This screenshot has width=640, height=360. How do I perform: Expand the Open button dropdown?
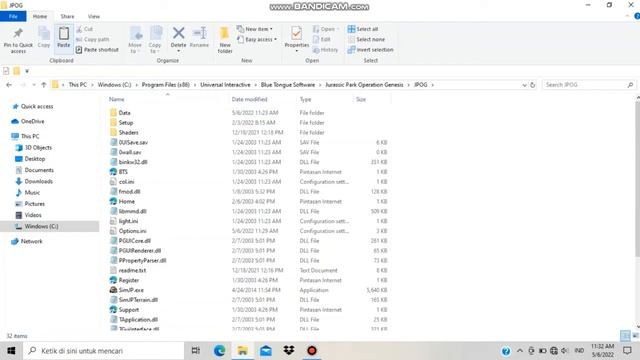coord(338,29)
